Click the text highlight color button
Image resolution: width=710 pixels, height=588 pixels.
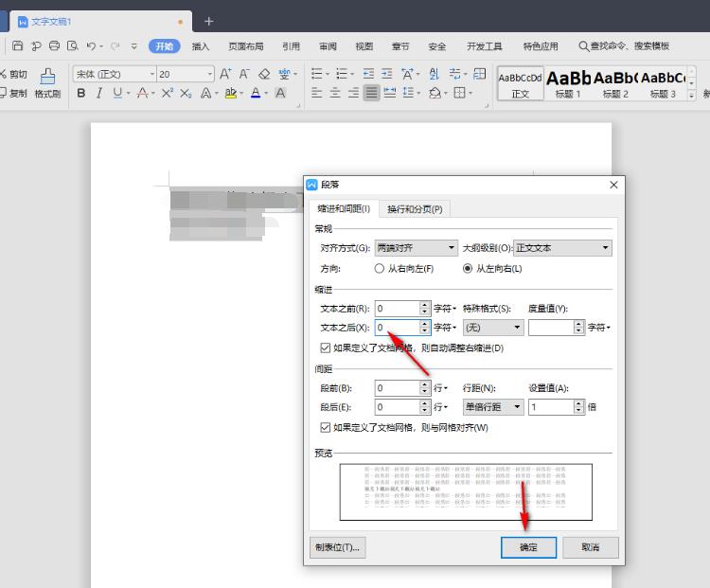[x=231, y=93]
